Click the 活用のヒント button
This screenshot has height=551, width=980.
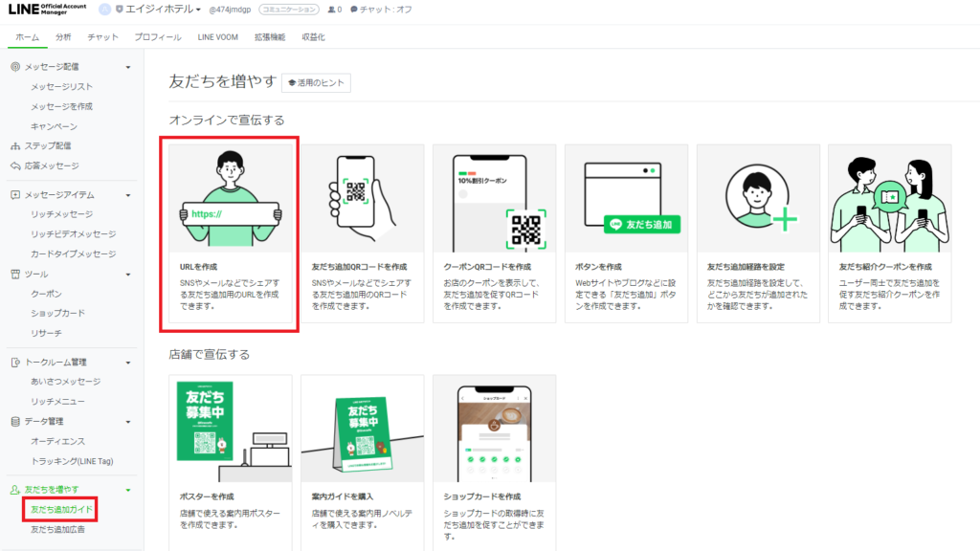pyautogui.click(x=317, y=83)
